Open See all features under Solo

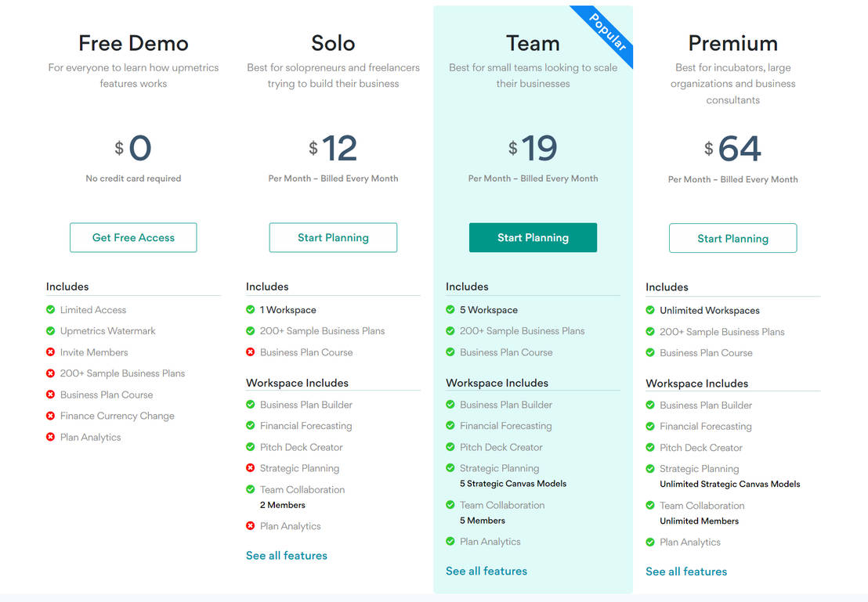coord(286,556)
